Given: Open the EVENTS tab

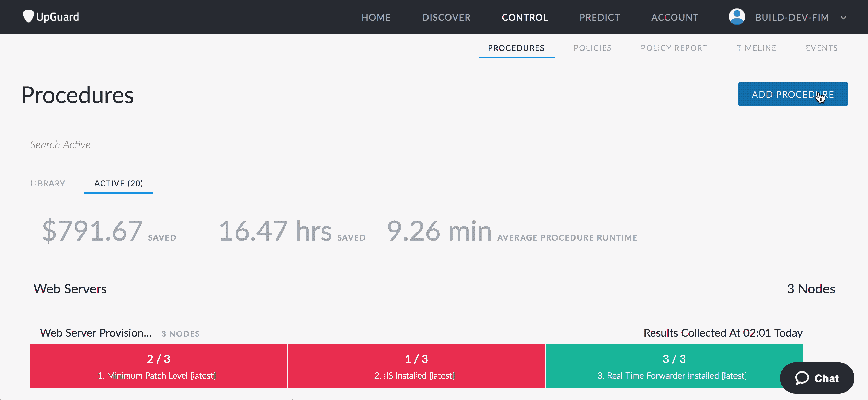Looking at the screenshot, I should coord(822,48).
